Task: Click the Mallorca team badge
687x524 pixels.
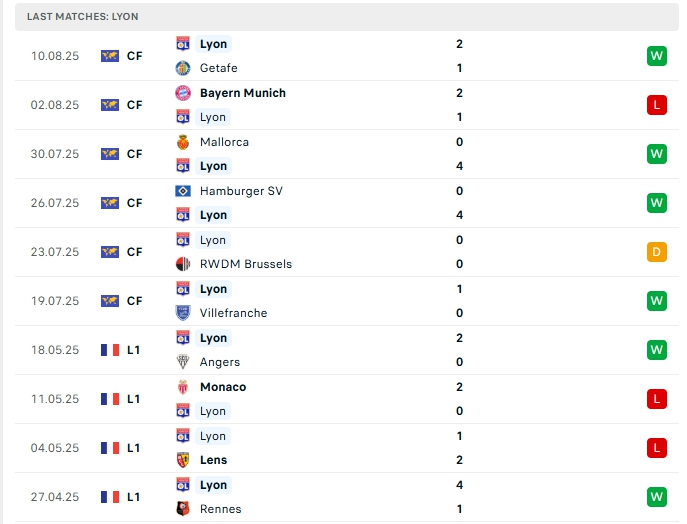Action: point(183,142)
